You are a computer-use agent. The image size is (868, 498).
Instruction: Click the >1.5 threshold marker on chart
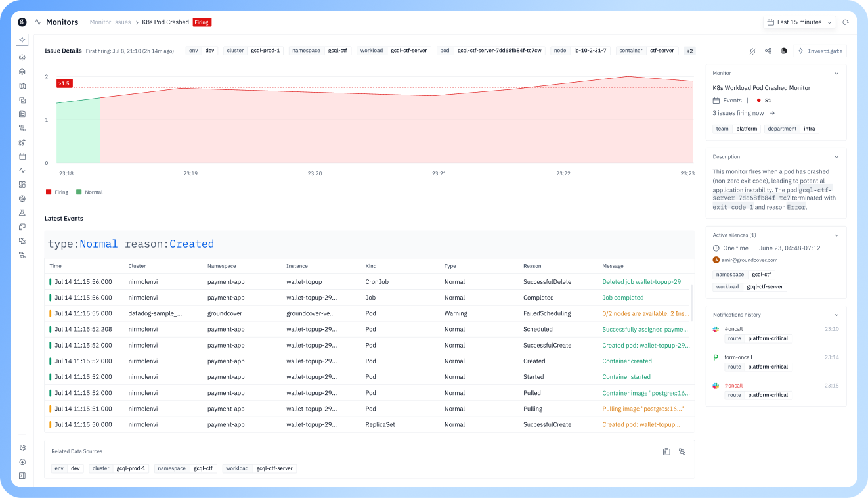64,83
